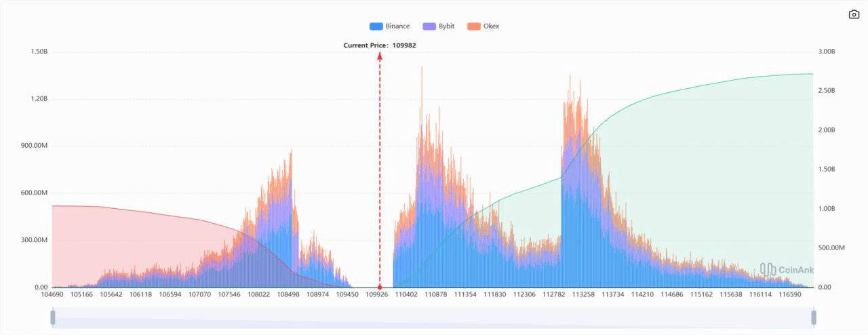Click x-axis label 108498

pos(288,295)
